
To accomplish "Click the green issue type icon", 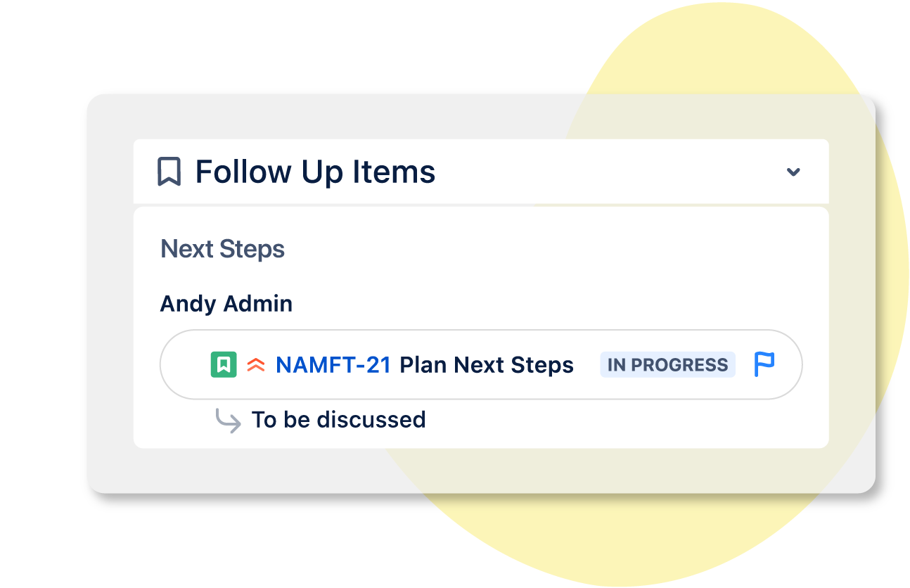I will (x=224, y=364).
